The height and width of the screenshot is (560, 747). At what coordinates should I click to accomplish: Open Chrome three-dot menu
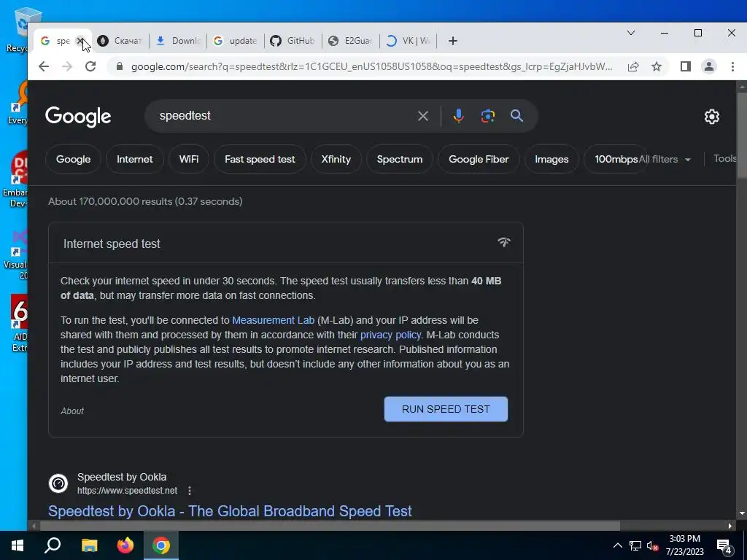point(732,66)
